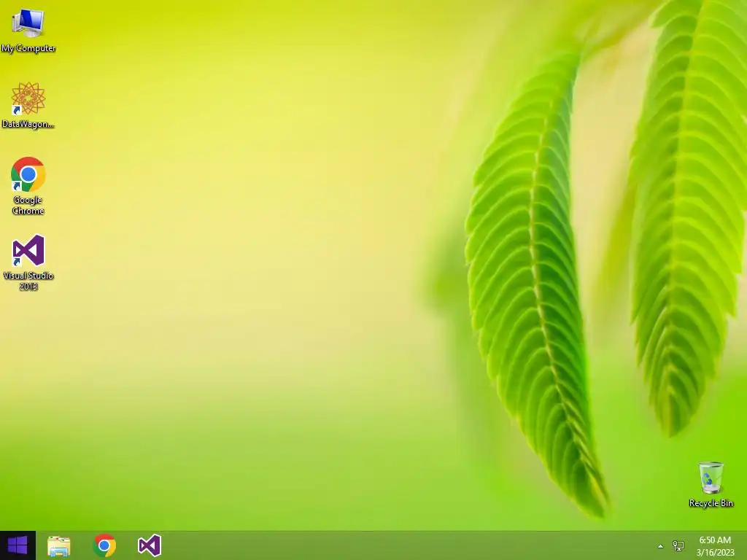Open the Windows Start button
The image size is (747, 560).
click(18, 545)
